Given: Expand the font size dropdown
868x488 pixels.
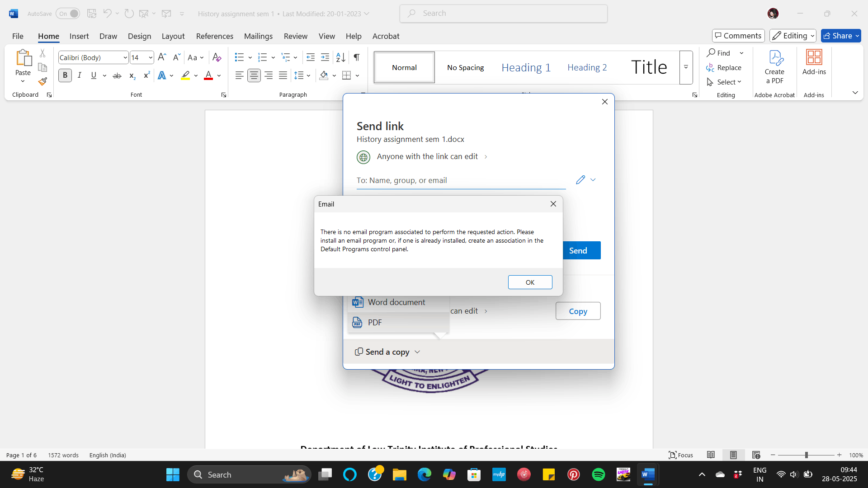Looking at the screenshot, I should pyautogui.click(x=151, y=57).
